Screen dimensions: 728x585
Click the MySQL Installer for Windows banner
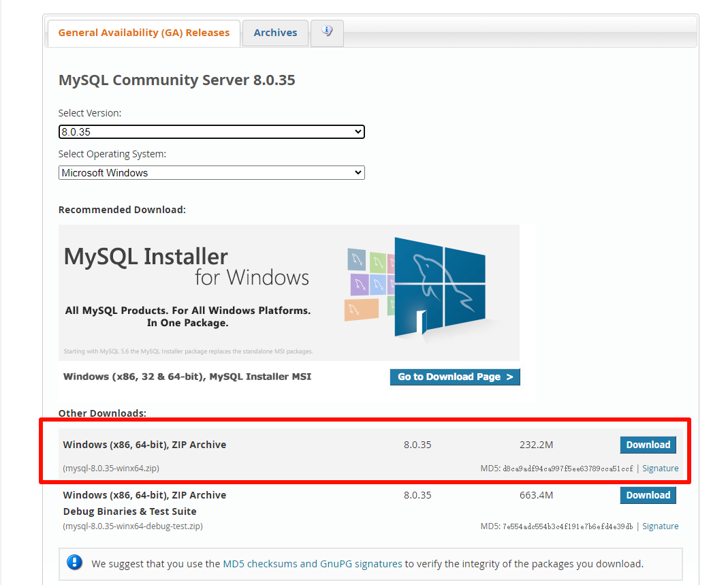pos(289,293)
